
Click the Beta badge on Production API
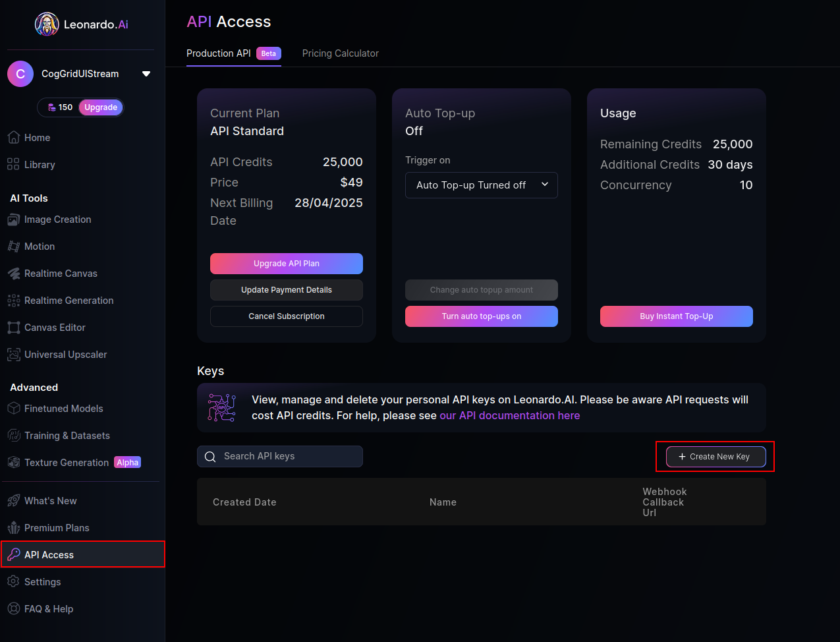point(269,53)
